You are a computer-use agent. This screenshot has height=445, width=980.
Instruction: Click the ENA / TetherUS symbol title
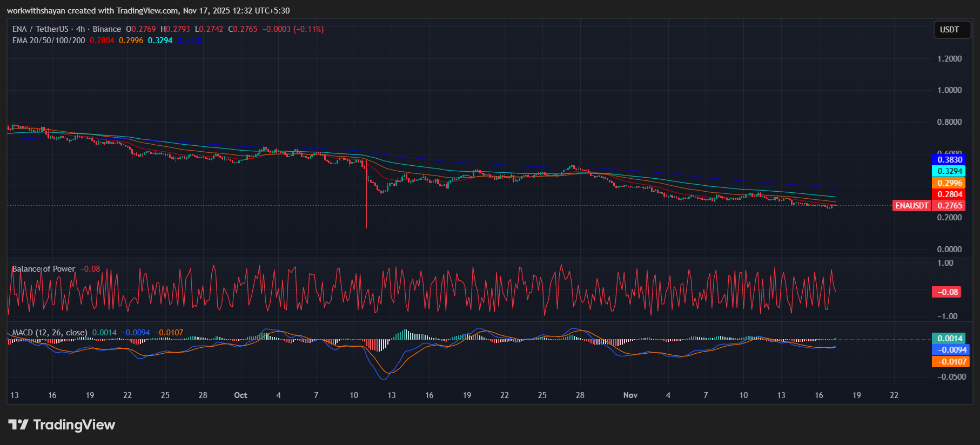click(41, 29)
